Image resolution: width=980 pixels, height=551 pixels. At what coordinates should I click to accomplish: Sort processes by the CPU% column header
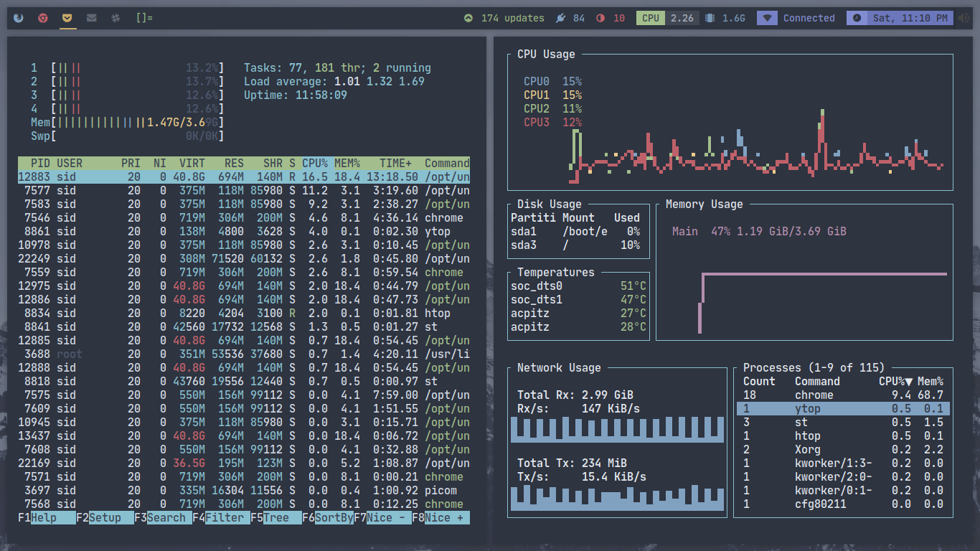(315, 164)
